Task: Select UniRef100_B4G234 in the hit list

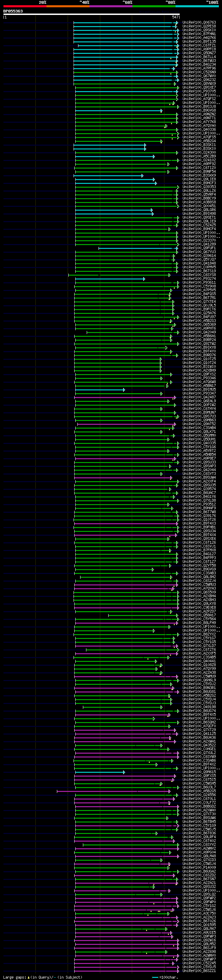Action: coord(199,64)
